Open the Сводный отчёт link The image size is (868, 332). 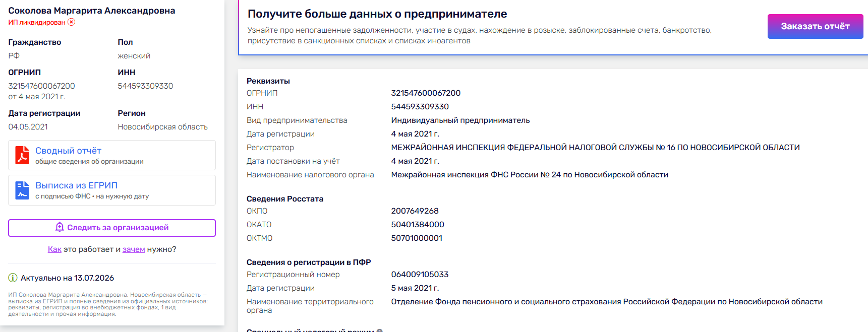68,151
